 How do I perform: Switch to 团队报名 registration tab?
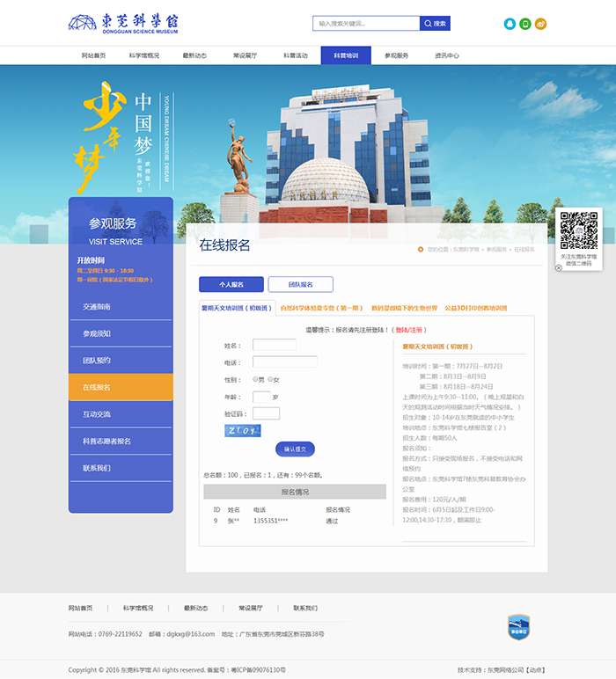(300, 284)
